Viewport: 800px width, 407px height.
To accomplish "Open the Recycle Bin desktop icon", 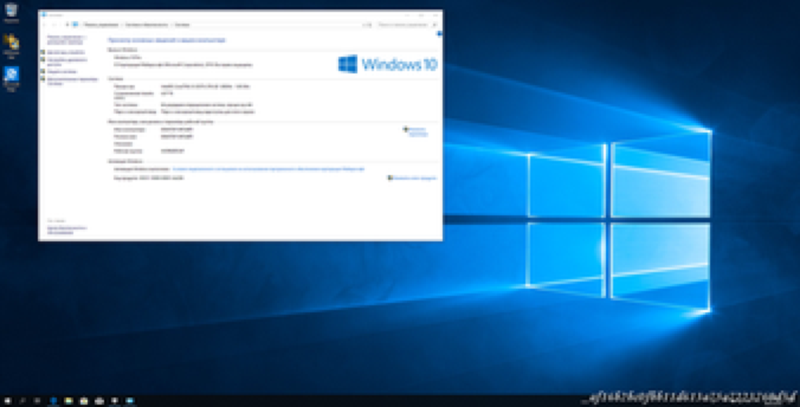I will pos(11,13).
